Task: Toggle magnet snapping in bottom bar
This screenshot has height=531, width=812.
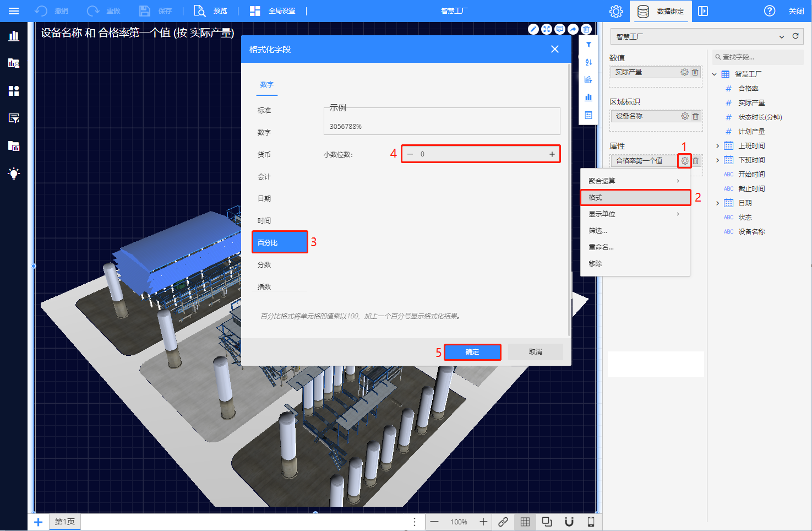Action: click(569, 522)
